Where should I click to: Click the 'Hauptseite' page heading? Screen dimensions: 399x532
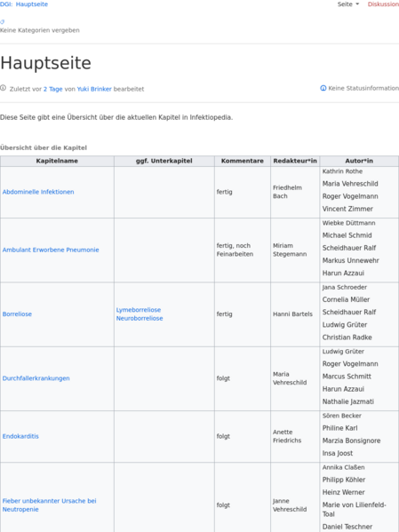(x=45, y=63)
